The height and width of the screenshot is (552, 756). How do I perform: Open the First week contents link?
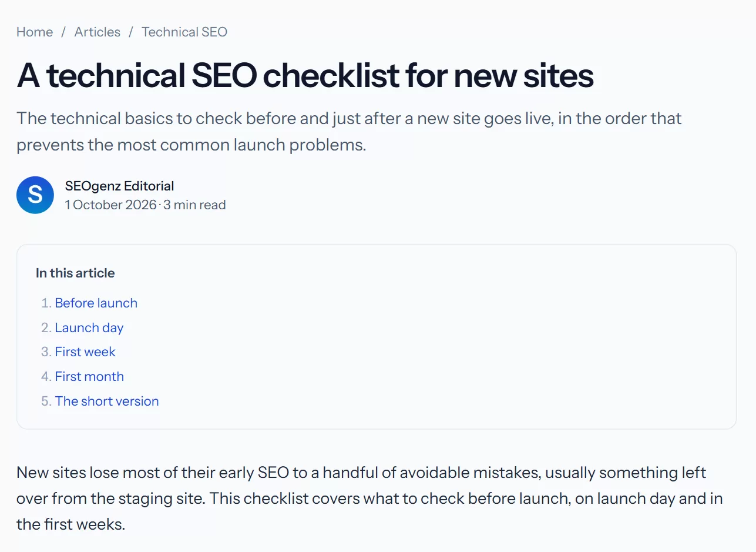[85, 352]
